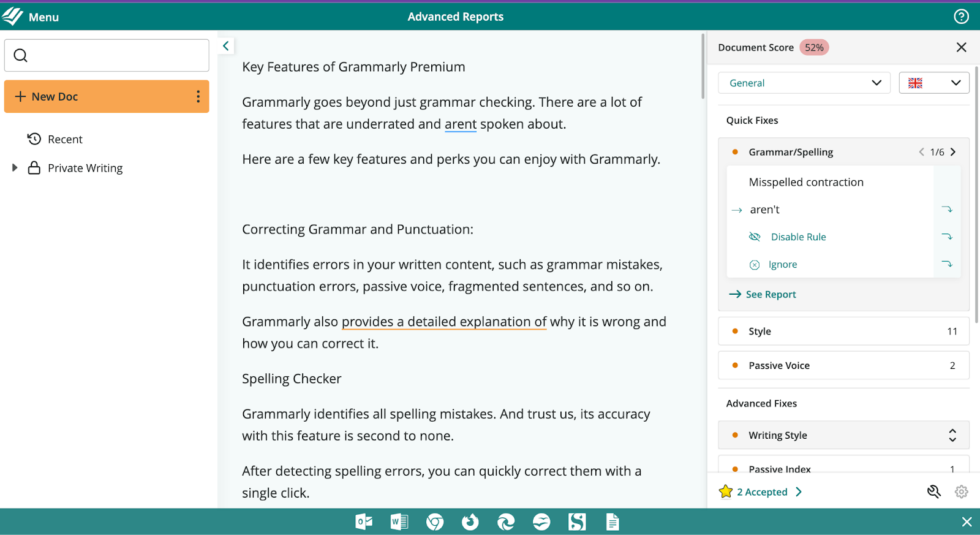980x535 pixels.
Task: Open the ProWritingAid Menu logo
Action: pyautogui.click(x=12, y=17)
